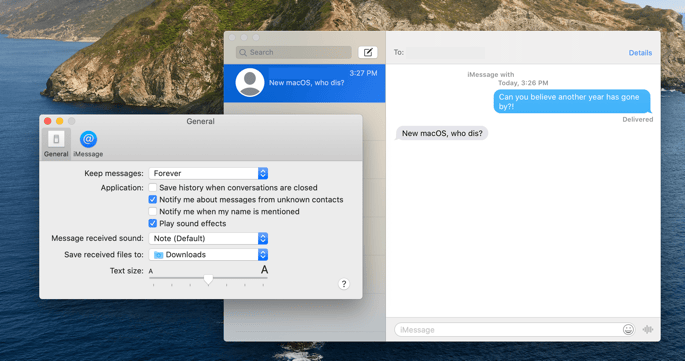The width and height of the screenshot is (685, 361).
Task: Click the compose new message icon
Action: pos(368,52)
